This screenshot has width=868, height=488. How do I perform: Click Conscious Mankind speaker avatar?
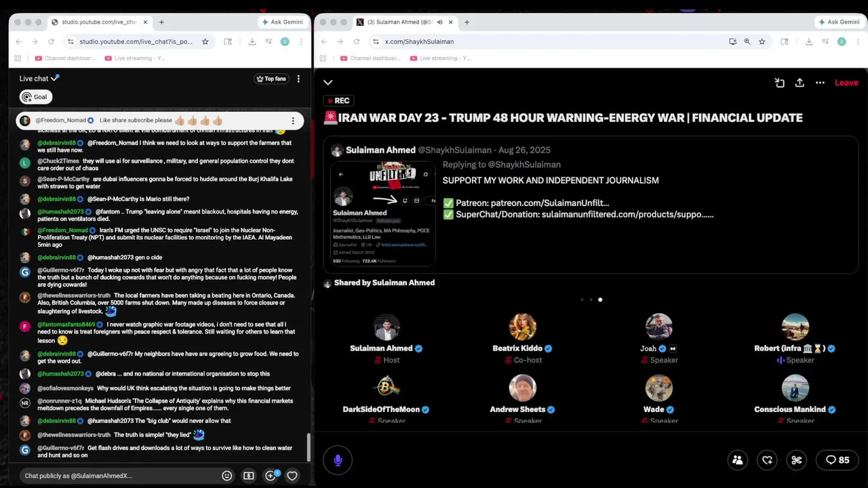[x=795, y=388]
